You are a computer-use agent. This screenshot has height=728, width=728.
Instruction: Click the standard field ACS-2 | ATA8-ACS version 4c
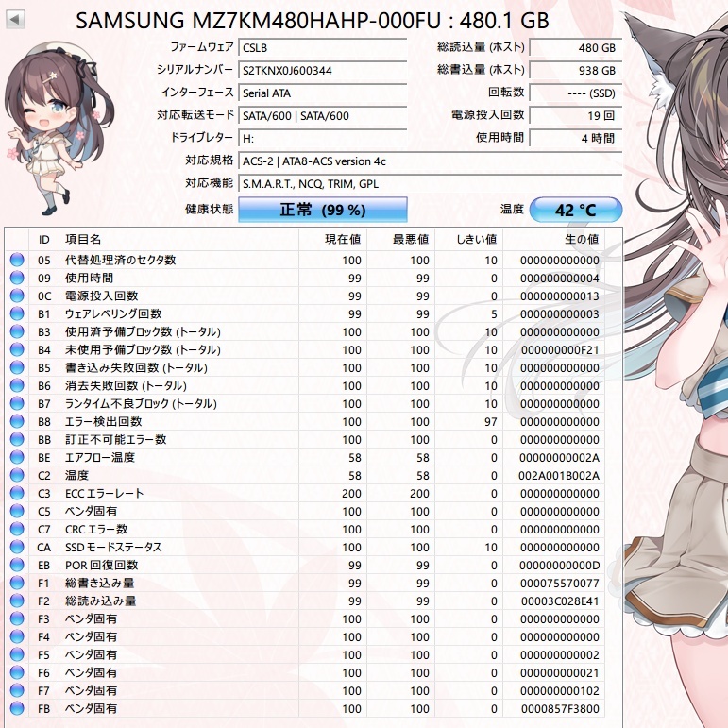[x=430, y=161]
